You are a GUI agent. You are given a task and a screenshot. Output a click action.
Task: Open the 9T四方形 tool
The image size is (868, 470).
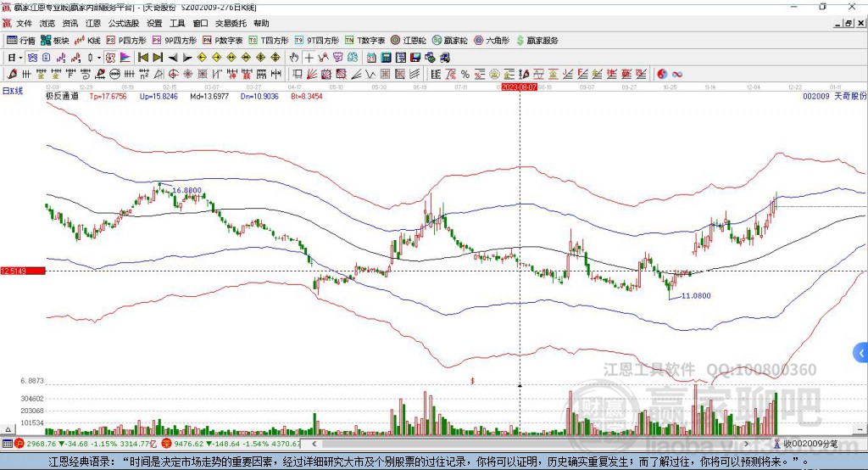(x=317, y=41)
